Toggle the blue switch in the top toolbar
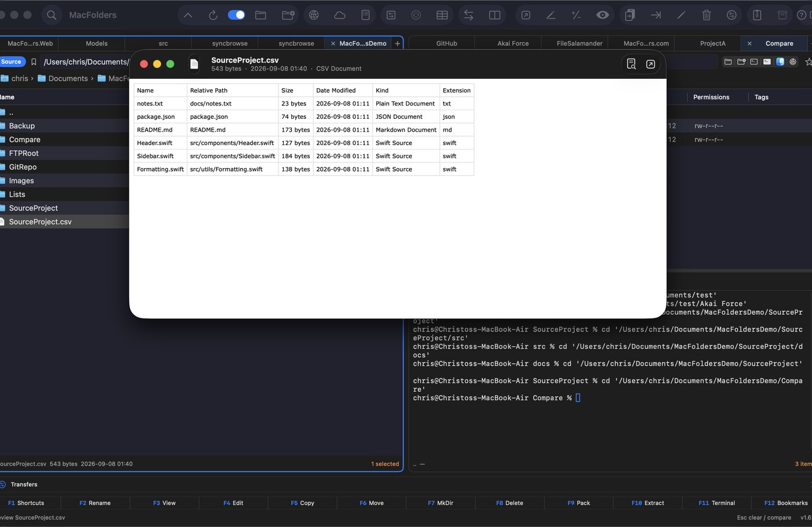This screenshot has width=812, height=527. coord(236,15)
